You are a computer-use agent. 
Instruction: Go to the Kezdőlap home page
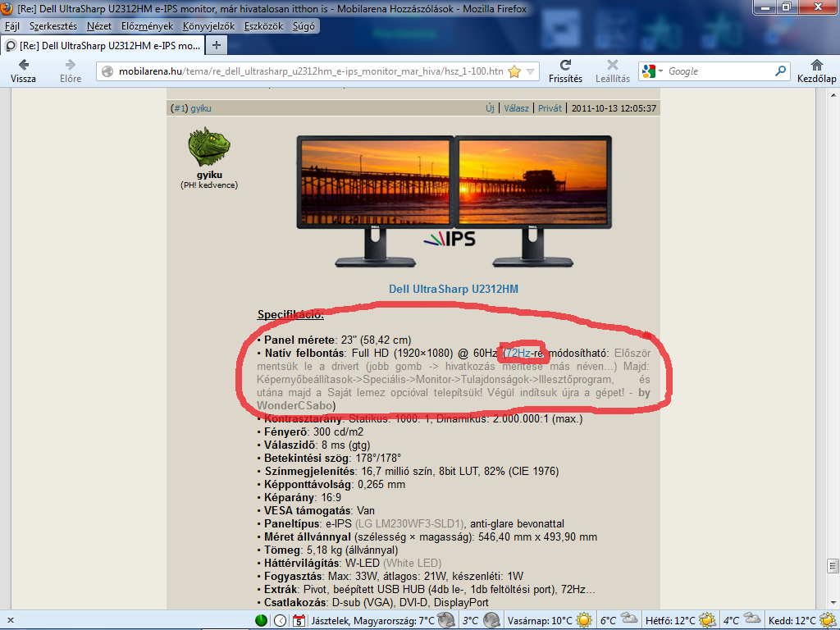(816, 71)
